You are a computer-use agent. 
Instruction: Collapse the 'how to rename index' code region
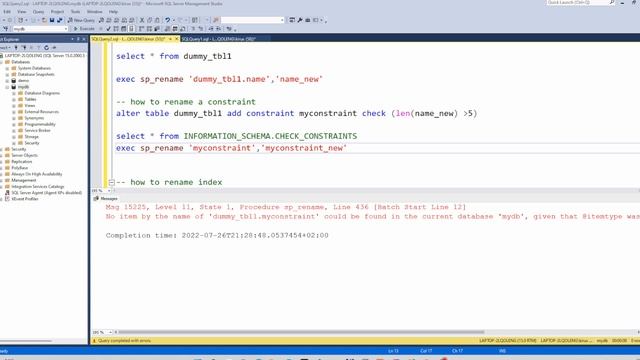pyautogui.click(x=111, y=182)
